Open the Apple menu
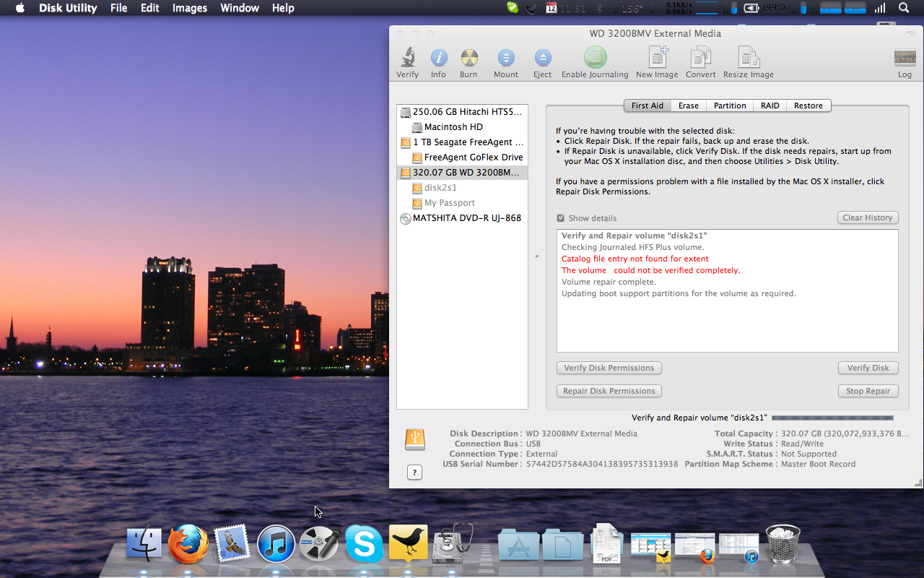 (x=19, y=8)
